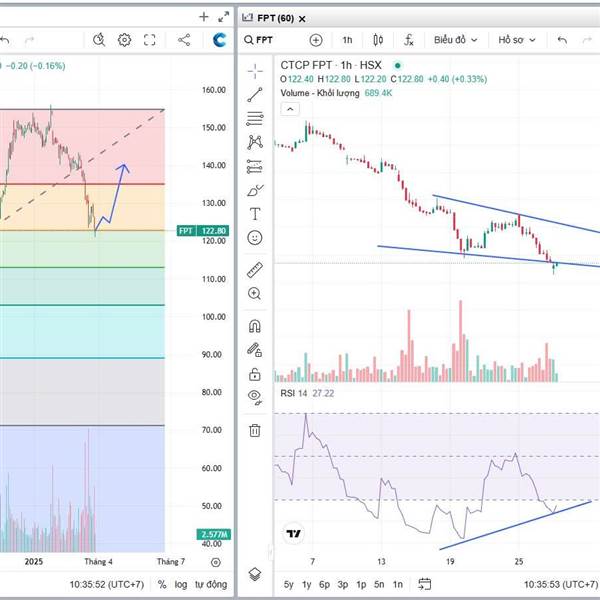Image resolution: width=600 pixels, height=600 pixels.
Task: Open the indicators fx menu
Action: (409, 40)
